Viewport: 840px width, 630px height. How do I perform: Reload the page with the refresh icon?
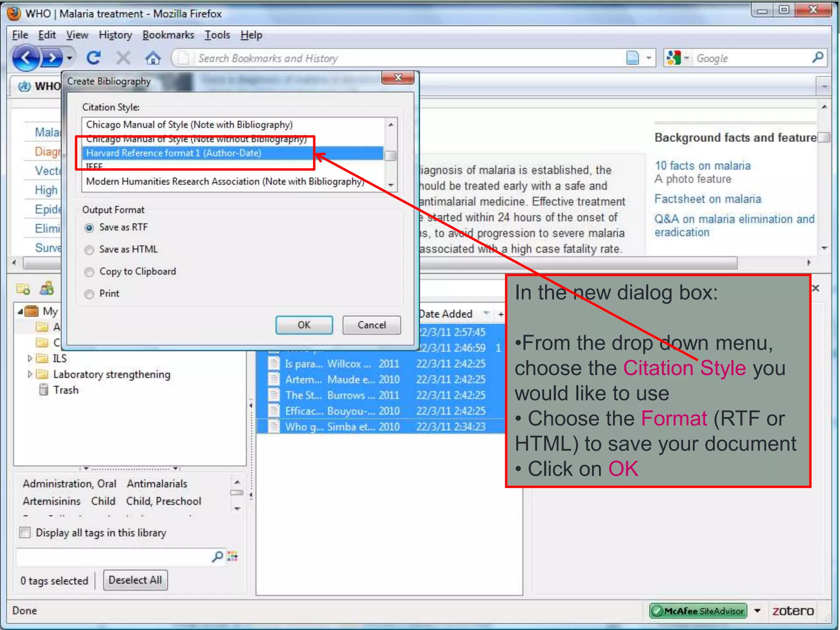(x=94, y=58)
